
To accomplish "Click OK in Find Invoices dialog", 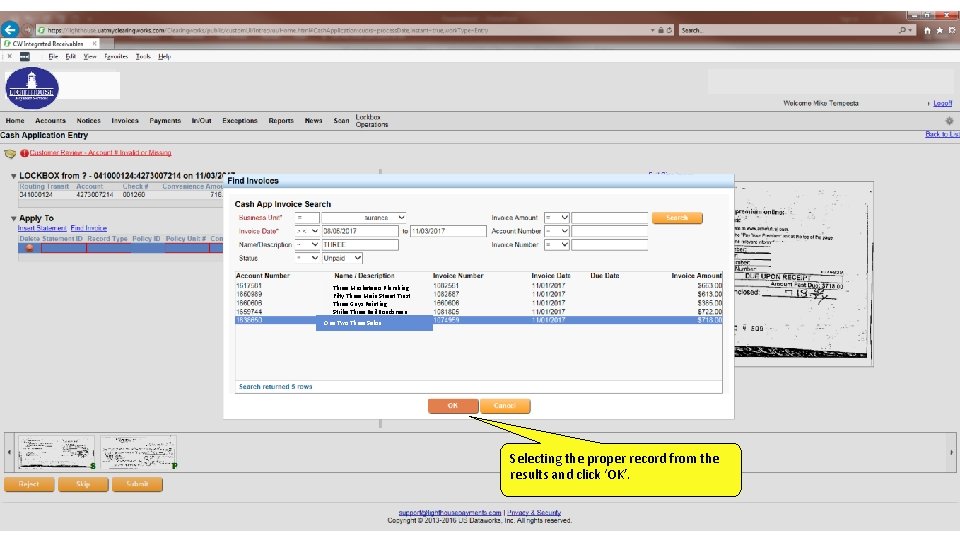I will click(452, 405).
